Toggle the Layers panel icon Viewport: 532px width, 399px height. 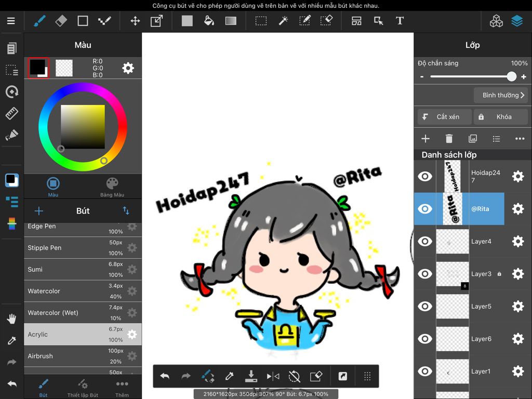pos(517,21)
